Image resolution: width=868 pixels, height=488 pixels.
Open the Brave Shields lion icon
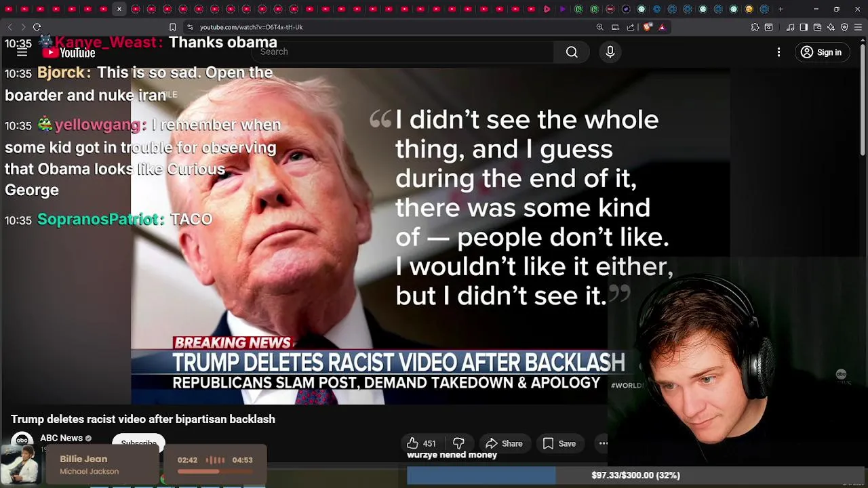click(647, 27)
